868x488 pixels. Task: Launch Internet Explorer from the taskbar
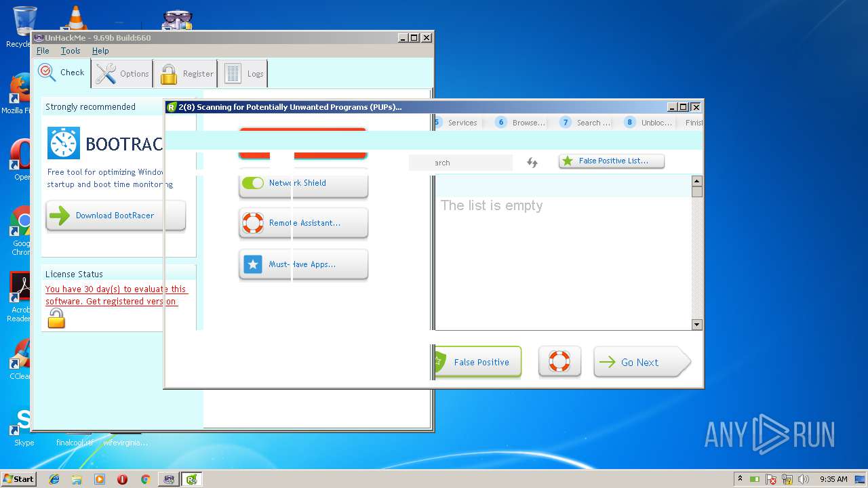[54, 479]
